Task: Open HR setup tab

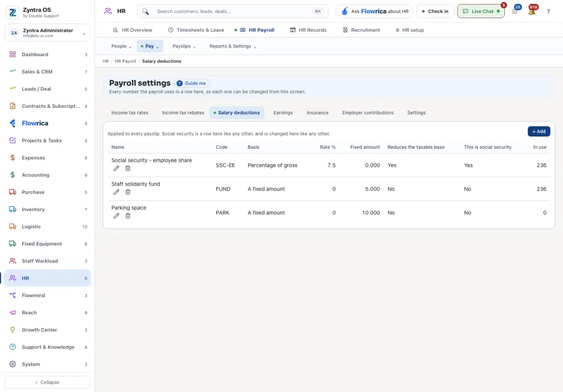Action: pos(410,30)
